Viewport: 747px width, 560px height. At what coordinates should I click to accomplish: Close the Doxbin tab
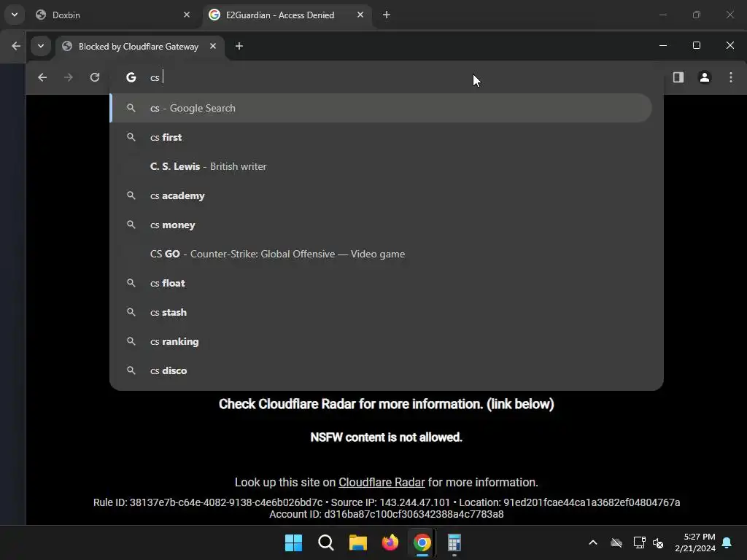187,15
